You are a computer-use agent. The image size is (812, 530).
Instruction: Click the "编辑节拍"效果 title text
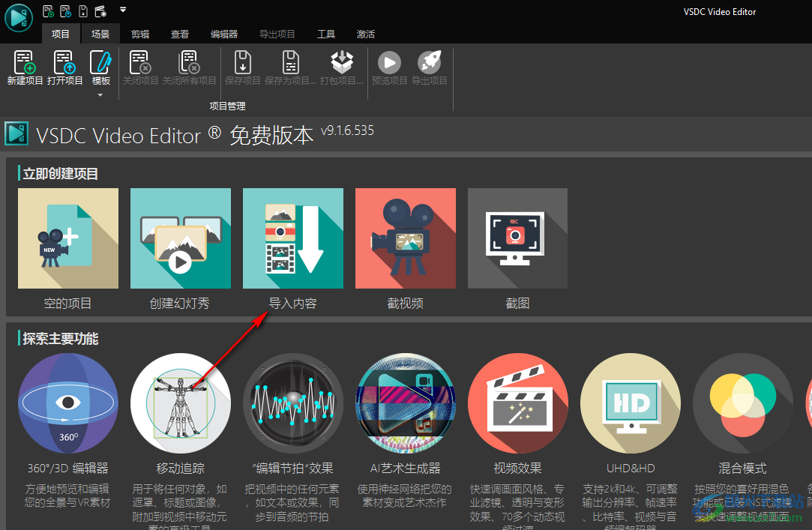pos(292,469)
